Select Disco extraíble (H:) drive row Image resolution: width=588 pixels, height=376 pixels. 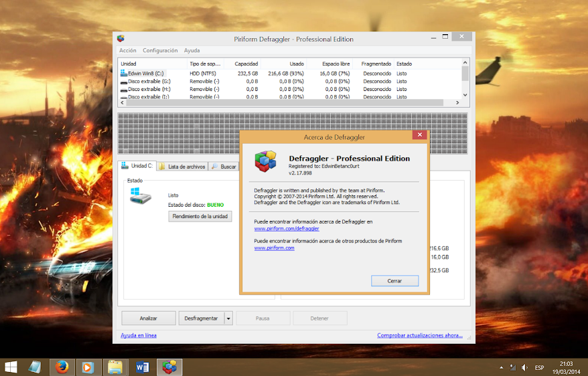[289, 89]
